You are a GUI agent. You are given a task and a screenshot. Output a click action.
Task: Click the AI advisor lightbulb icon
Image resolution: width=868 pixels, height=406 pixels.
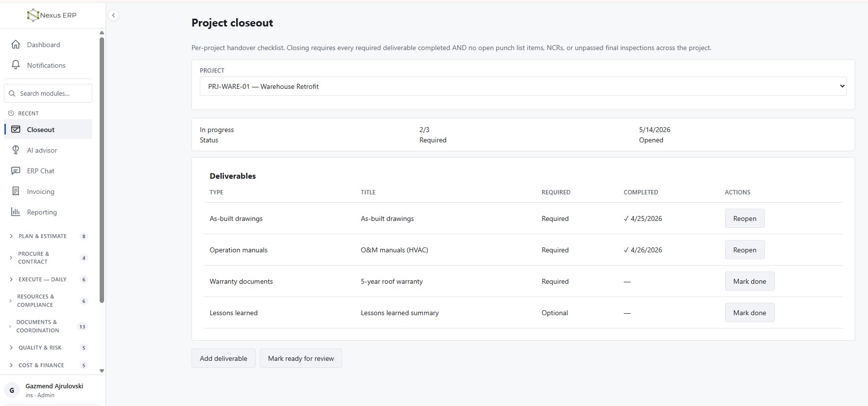point(16,150)
